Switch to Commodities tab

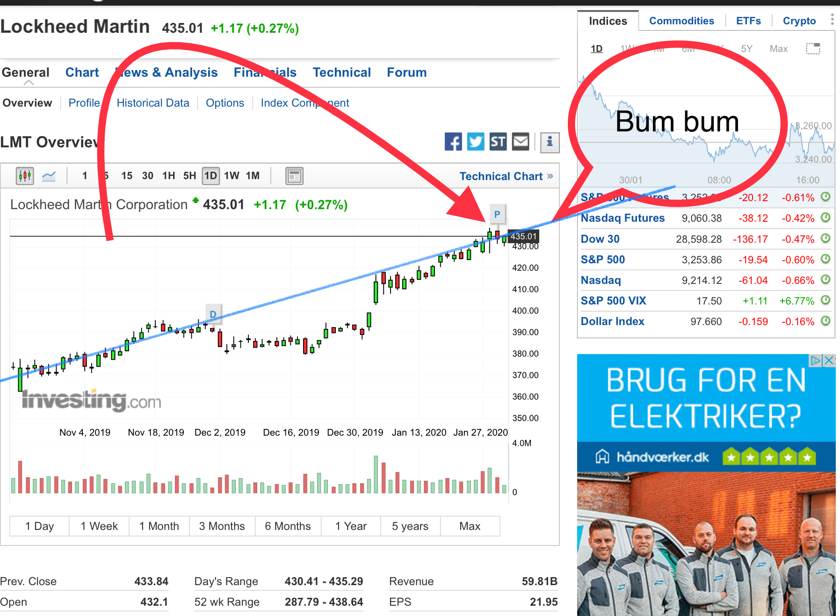click(x=681, y=21)
